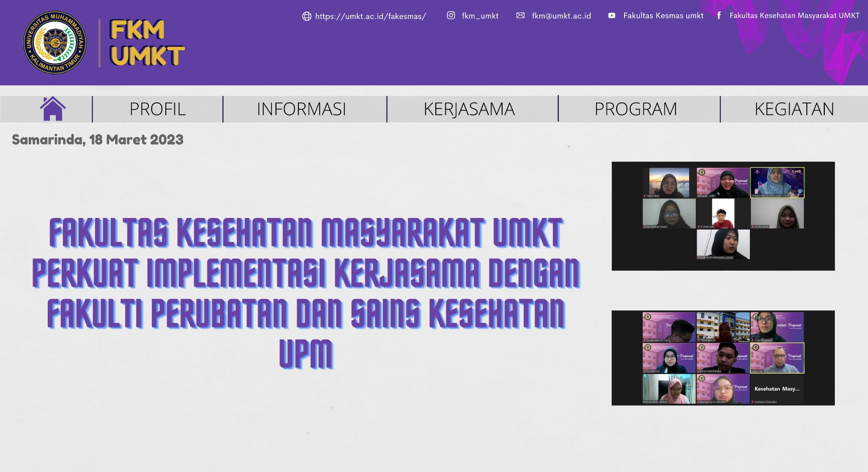
Task: Open YouTube channel via the play icon
Action: click(x=612, y=16)
